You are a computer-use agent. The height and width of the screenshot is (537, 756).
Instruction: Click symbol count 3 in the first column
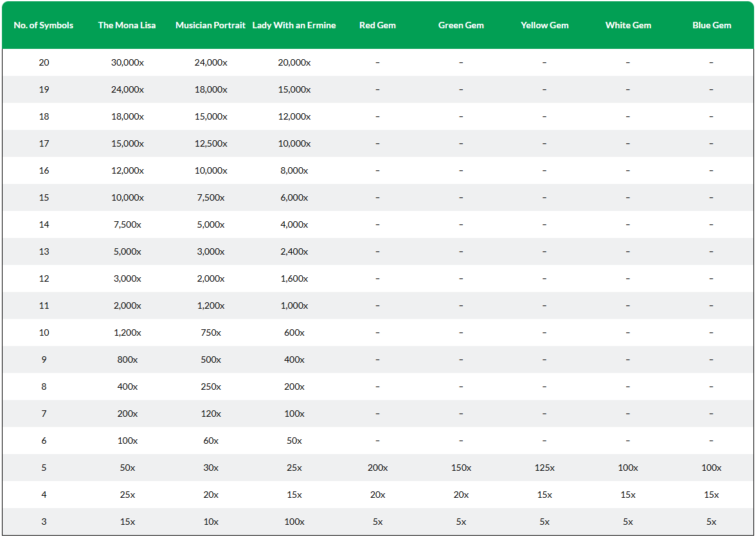[44, 522]
